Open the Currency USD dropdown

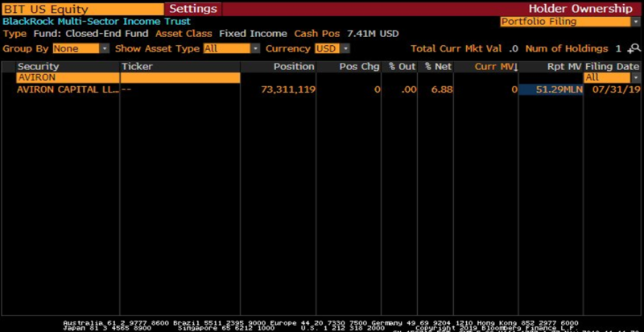pyautogui.click(x=332, y=48)
